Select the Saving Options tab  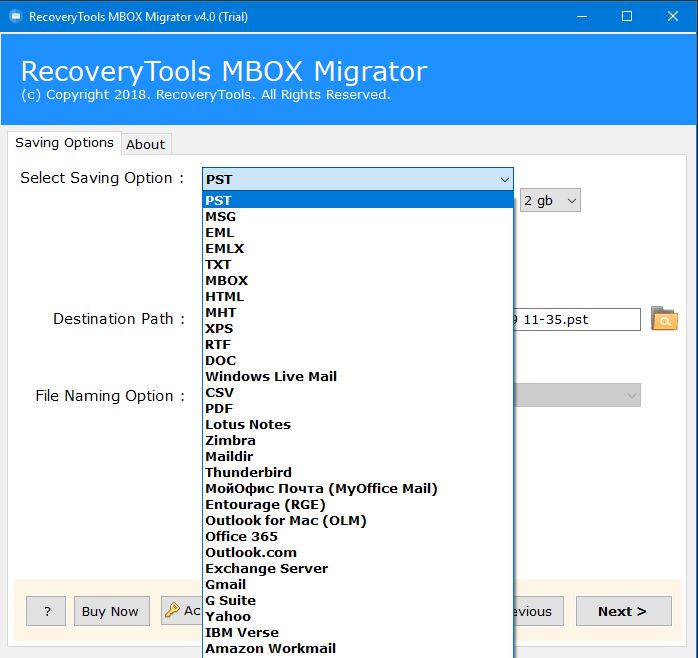(64, 143)
